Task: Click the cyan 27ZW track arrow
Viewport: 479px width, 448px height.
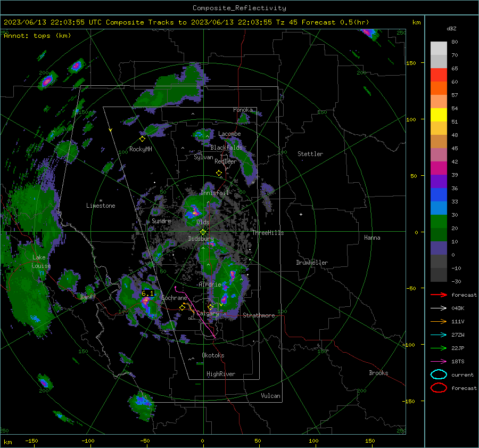Action: coord(439,335)
